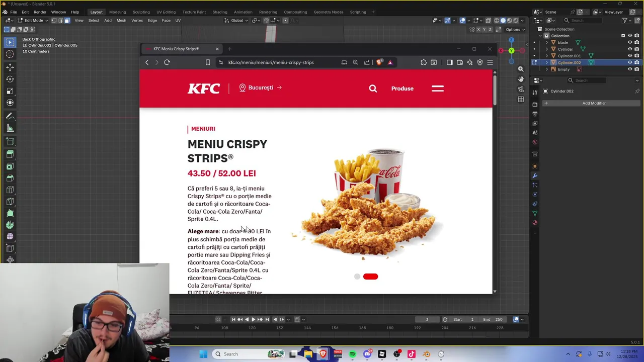Open the browser extensions puzzle icon
Image resolution: width=644 pixels, height=362 pixels.
coord(424,62)
